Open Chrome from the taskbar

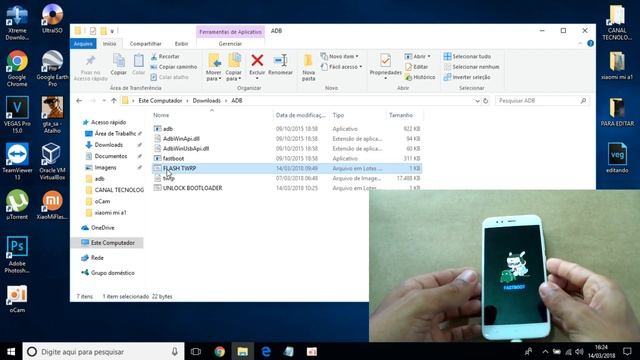click(219, 351)
